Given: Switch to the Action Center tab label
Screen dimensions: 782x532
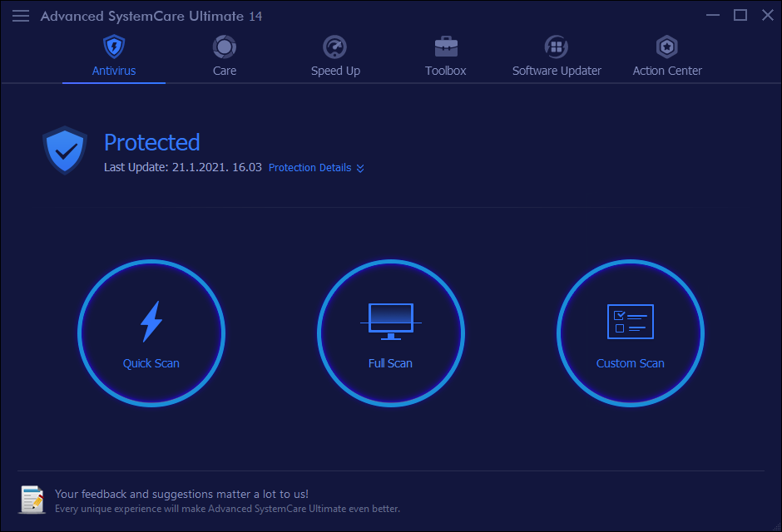Looking at the screenshot, I should click(667, 71).
